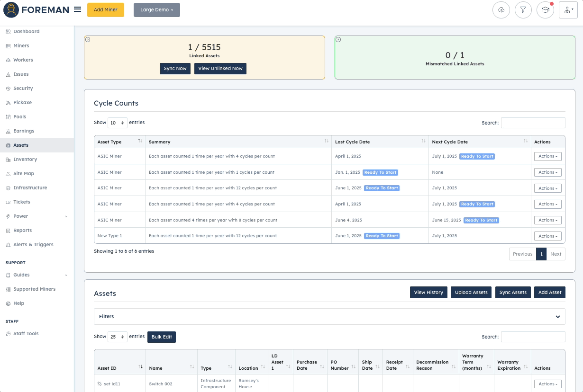Open Actions for New Type 1 row
Viewport: 583px width, 392px height.
click(x=548, y=236)
